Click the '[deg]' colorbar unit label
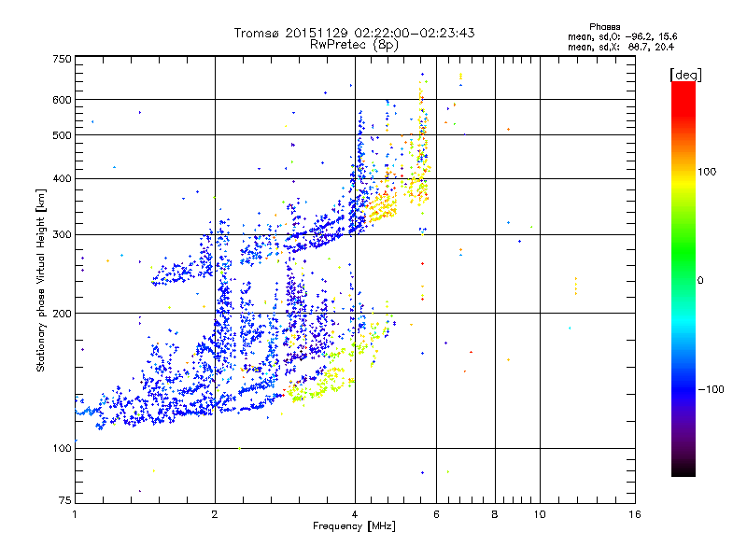 685,75
